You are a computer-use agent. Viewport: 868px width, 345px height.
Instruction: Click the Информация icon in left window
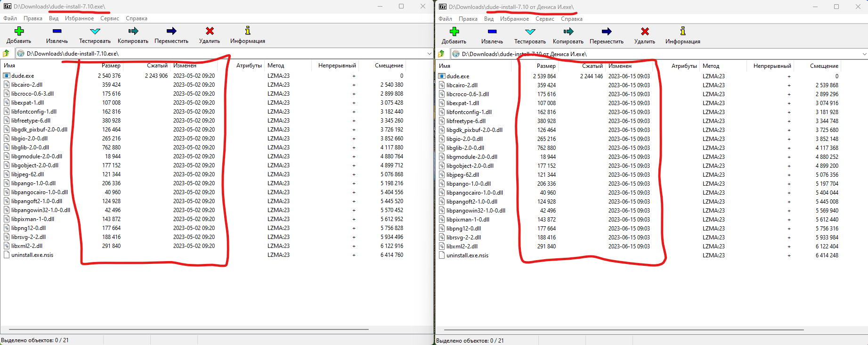248,31
